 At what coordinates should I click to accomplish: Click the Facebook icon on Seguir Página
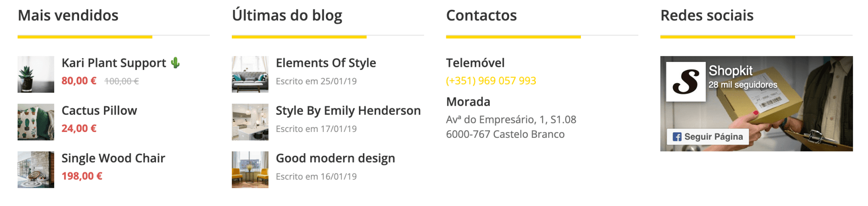click(677, 137)
